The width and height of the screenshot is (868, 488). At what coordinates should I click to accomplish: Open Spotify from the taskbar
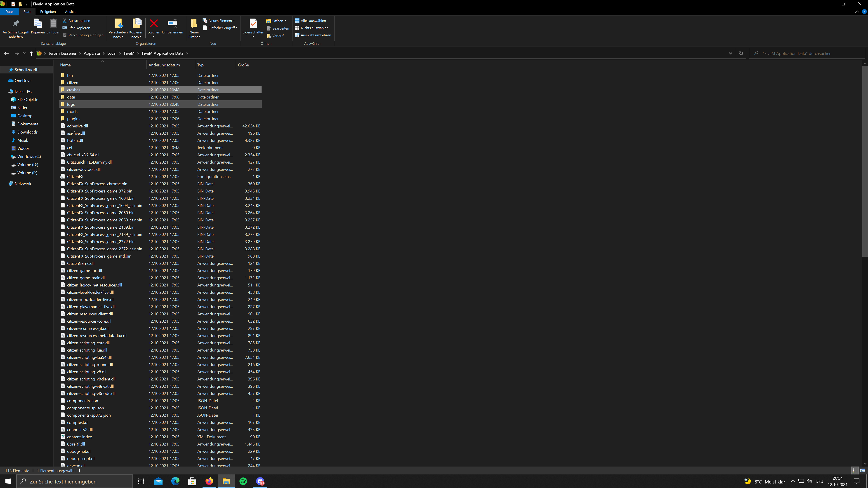243,481
